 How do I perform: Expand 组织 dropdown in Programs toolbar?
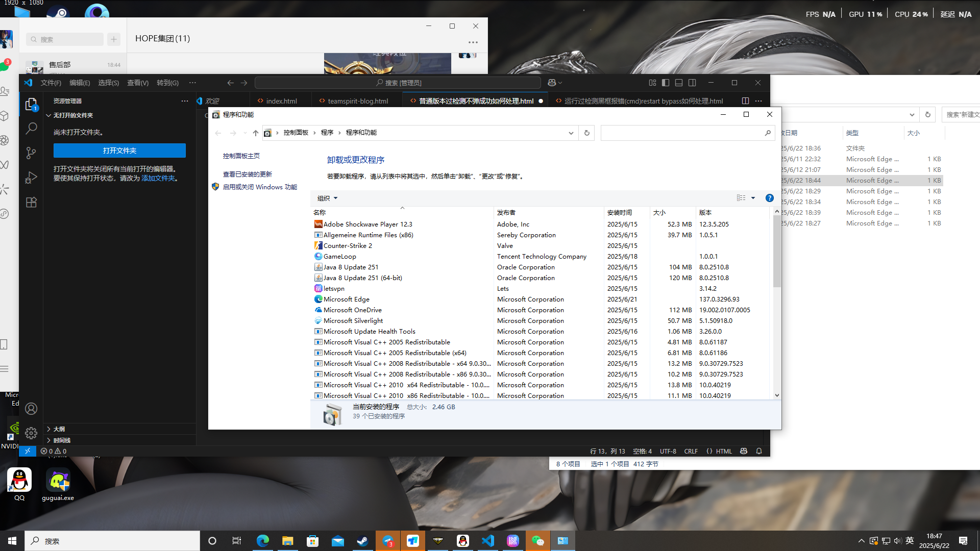(327, 198)
